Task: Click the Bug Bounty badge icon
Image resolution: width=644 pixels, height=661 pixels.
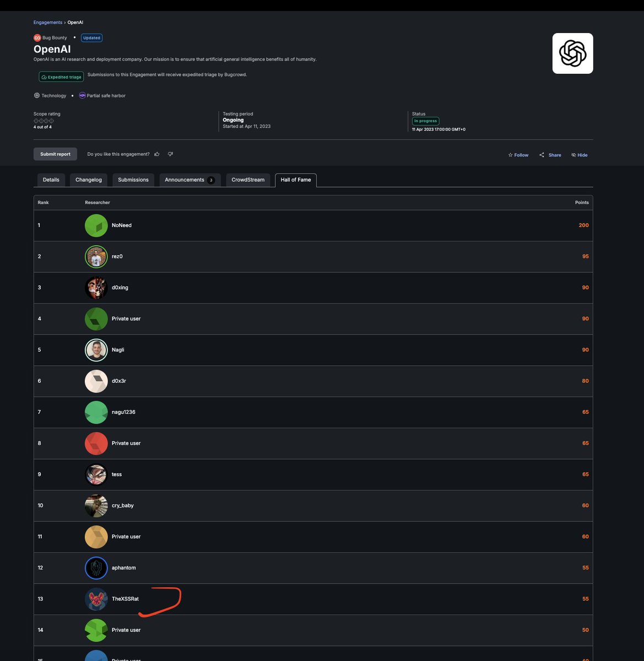Action: (37, 38)
